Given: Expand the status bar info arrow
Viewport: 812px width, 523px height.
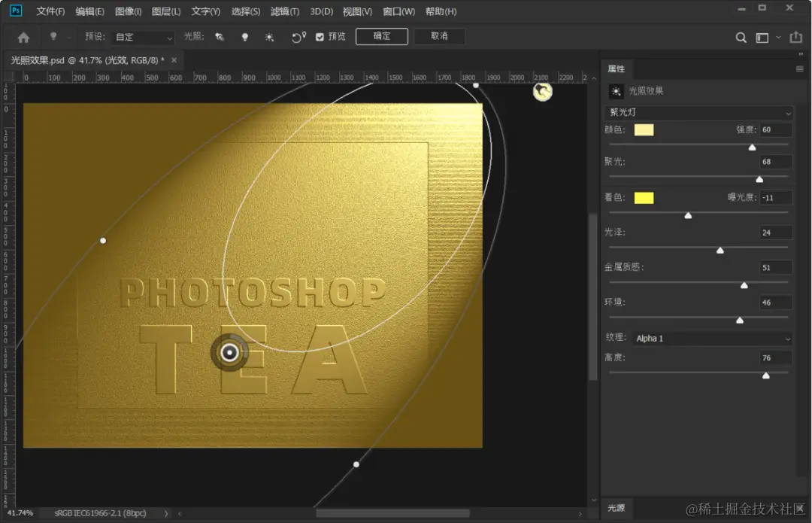Looking at the screenshot, I should (166, 513).
